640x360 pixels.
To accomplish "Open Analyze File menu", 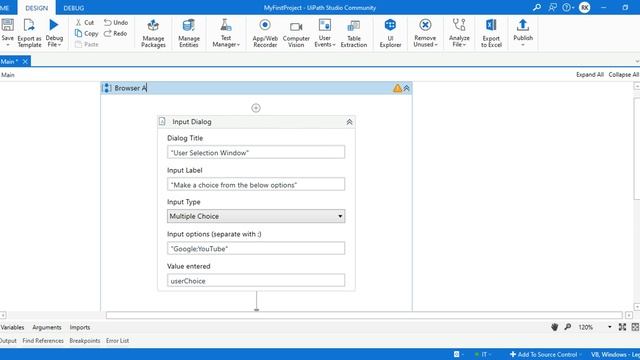I will 459,33.
